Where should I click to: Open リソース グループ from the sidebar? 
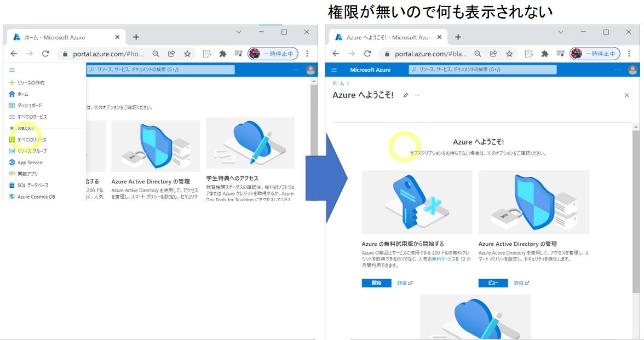pyautogui.click(x=28, y=151)
